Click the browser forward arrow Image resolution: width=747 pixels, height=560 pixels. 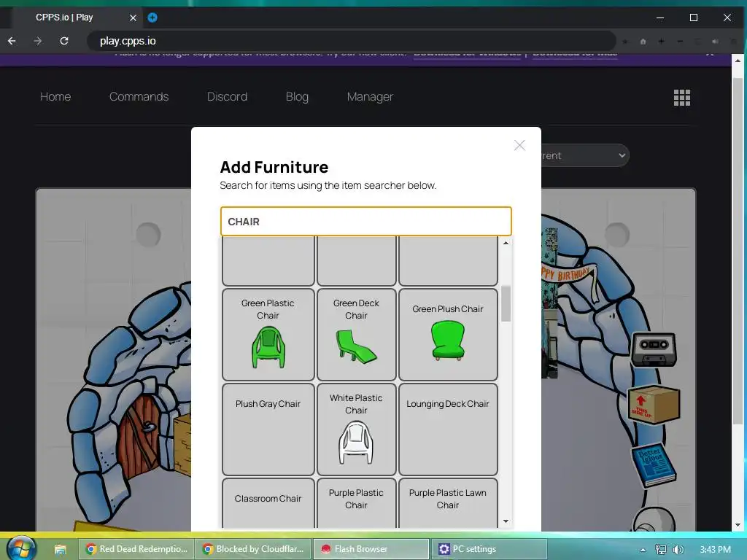pos(38,41)
